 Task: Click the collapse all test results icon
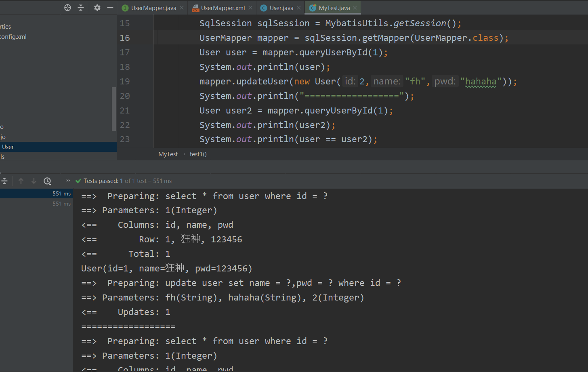click(x=4, y=181)
